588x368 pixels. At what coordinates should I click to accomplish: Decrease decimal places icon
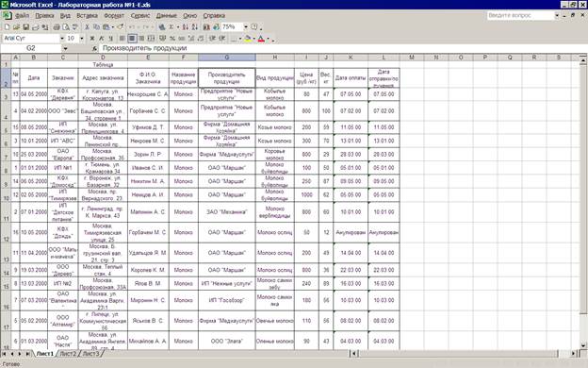(x=201, y=39)
